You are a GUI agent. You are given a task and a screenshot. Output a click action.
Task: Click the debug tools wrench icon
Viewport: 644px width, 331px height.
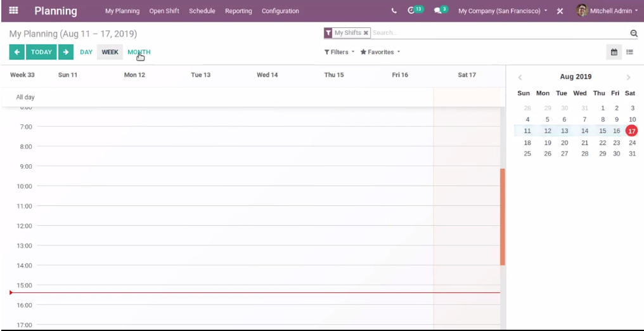(x=560, y=11)
